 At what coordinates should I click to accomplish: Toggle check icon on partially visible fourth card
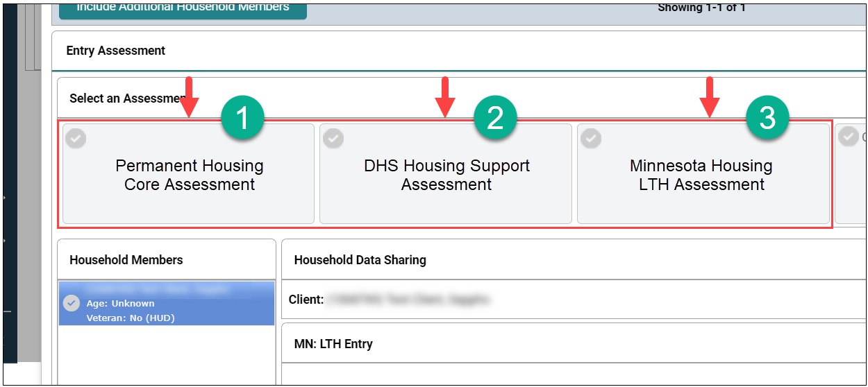[x=849, y=137]
